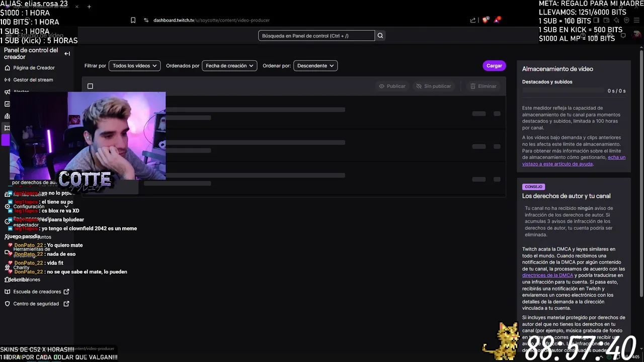Open the Brave Shields lion icon

485,20
